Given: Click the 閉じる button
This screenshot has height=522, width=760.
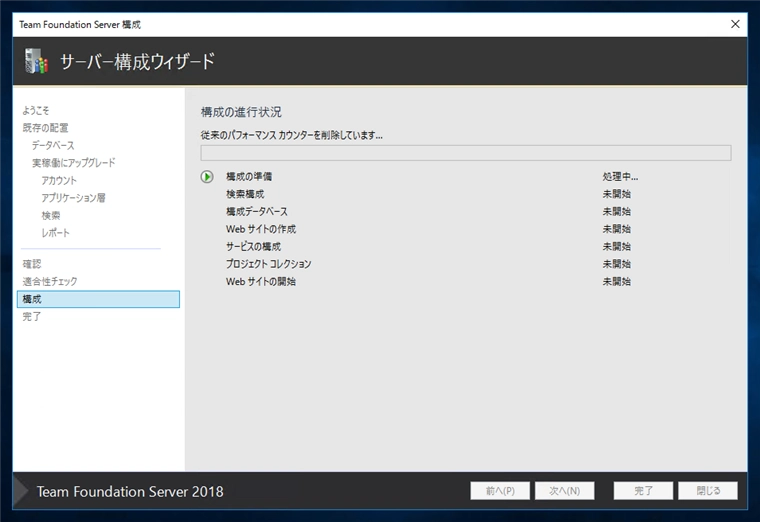Looking at the screenshot, I should click(x=708, y=491).
